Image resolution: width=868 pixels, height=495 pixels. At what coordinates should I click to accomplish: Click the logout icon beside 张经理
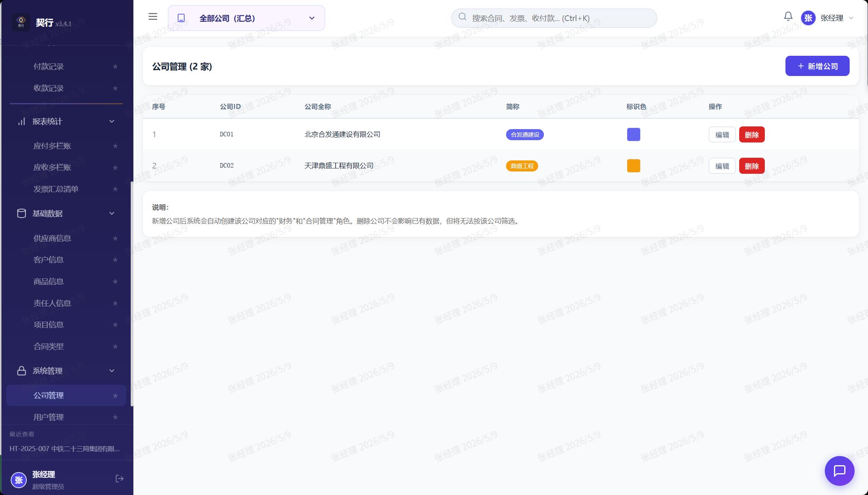120,479
